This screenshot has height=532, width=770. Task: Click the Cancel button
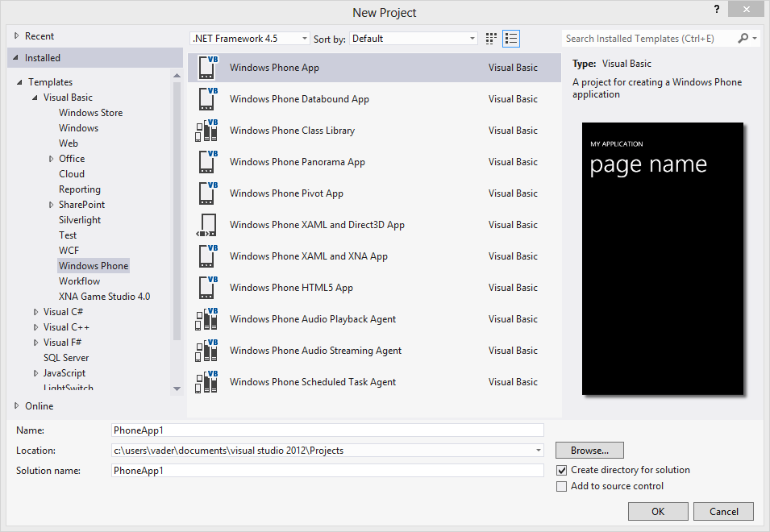click(723, 511)
